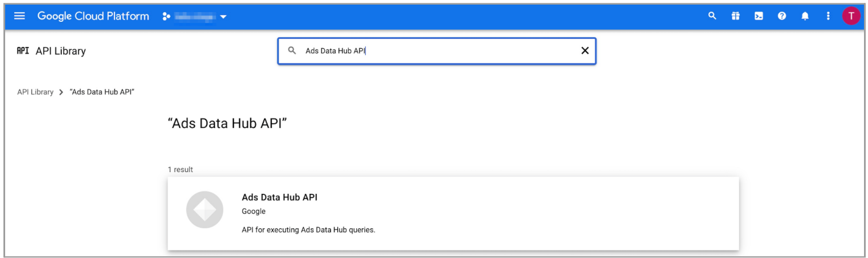Screen dimensions: 868x258
Task: Click the API Library page title
Action: coord(61,51)
